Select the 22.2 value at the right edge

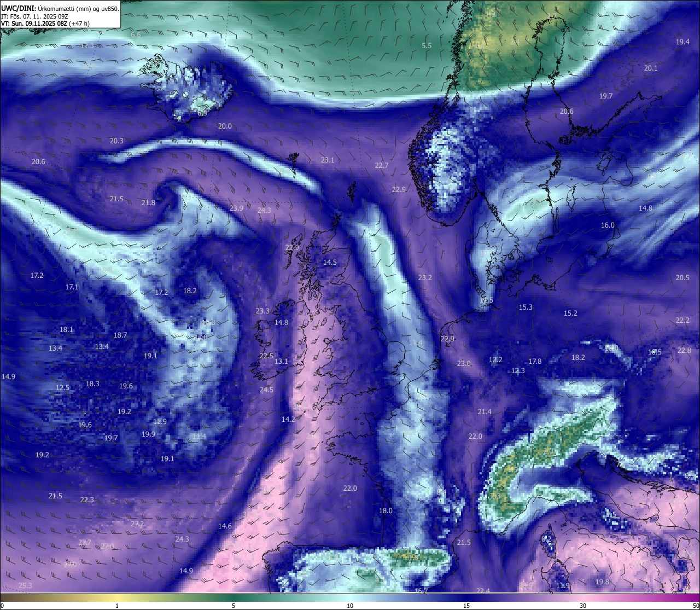click(x=682, y=320)
